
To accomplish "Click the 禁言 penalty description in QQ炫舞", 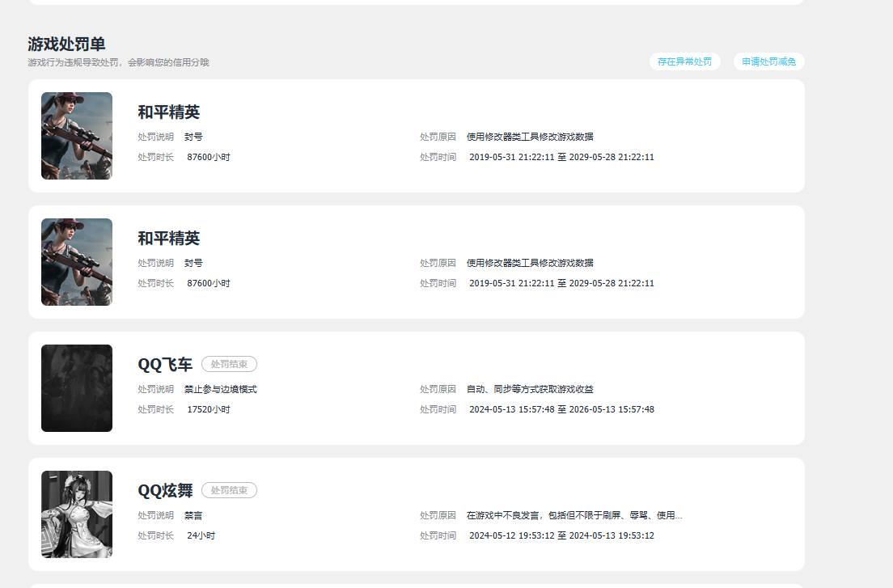I will pos(193,516).
